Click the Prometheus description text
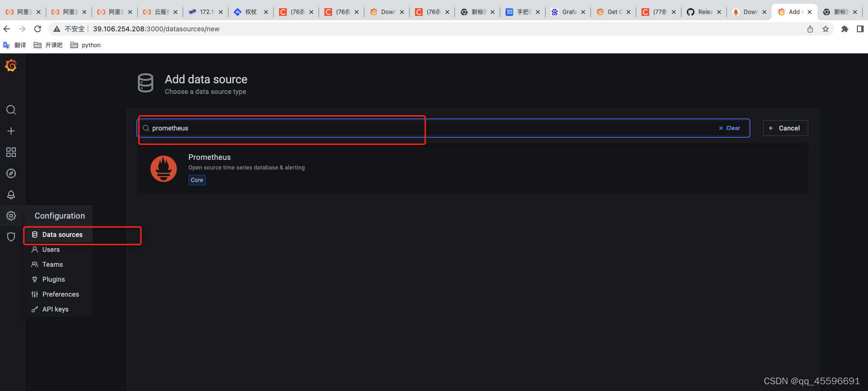Screen dimensions: 868x391 (246, 168)
